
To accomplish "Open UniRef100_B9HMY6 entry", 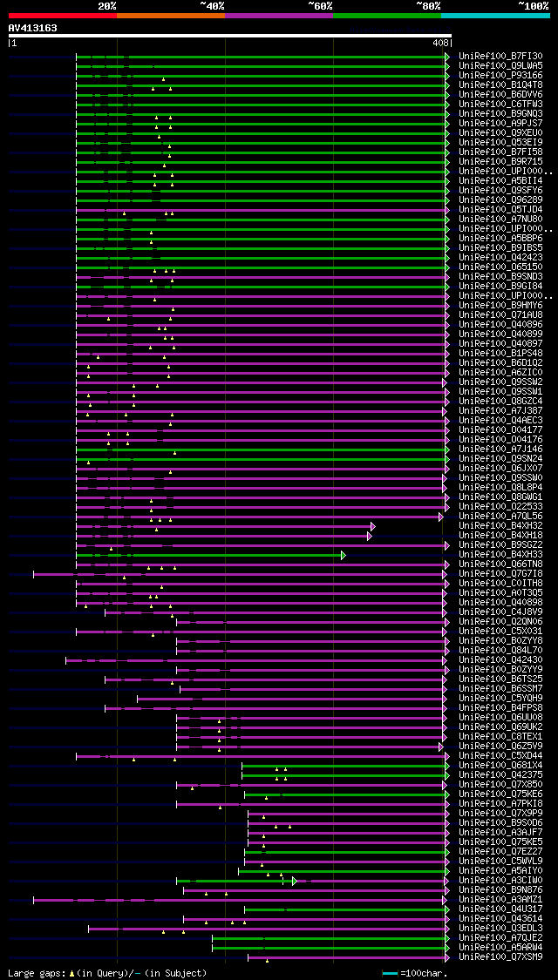I will click(x=500, y=306).
